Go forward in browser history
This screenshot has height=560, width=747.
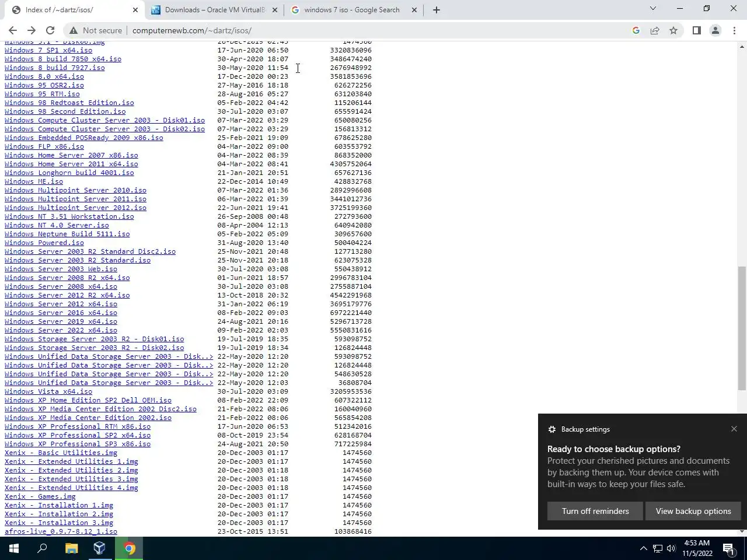coord(32,30)
